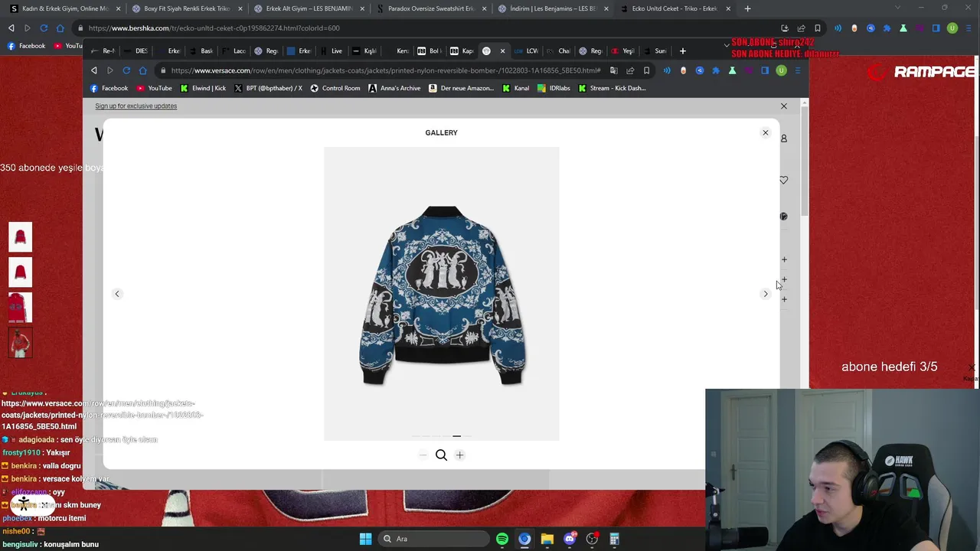This screenshot has width=980, height=551.
Task: Open the Versace wishlist heart icon
Action: tap(783, 180)
